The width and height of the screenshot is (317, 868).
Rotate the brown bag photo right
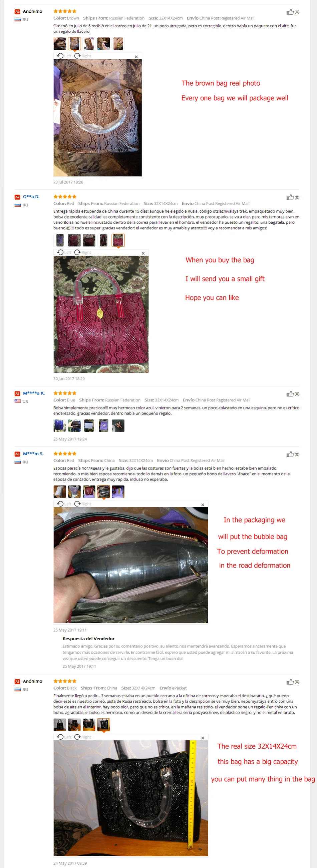point(83,56)
